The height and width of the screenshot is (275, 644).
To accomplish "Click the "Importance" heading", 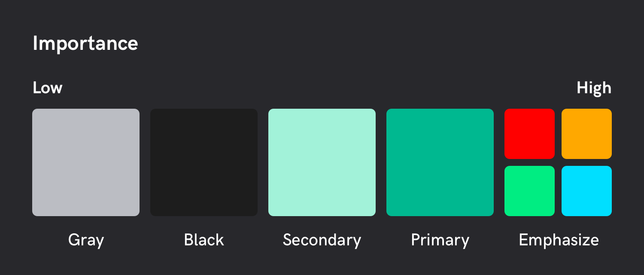I will tap(85, 44).
